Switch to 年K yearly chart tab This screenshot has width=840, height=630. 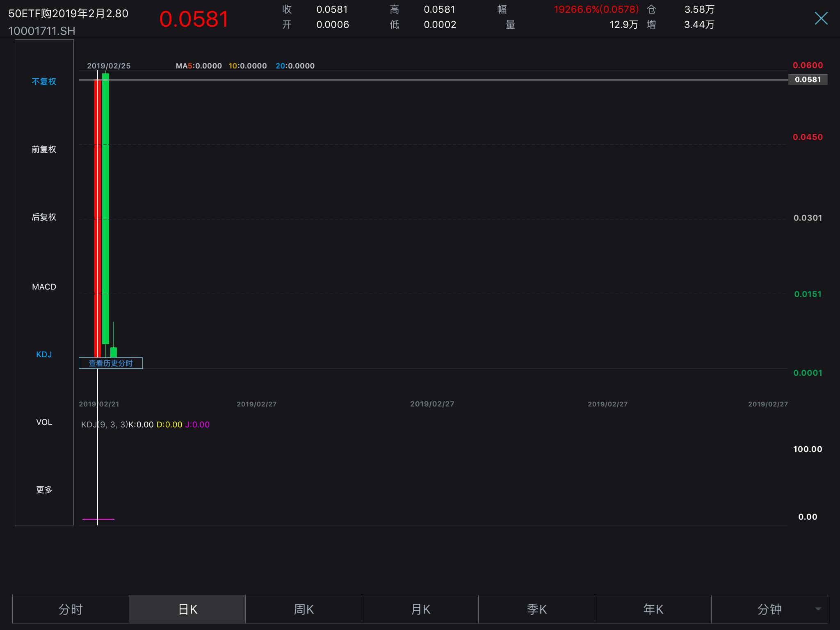(653, 609)
